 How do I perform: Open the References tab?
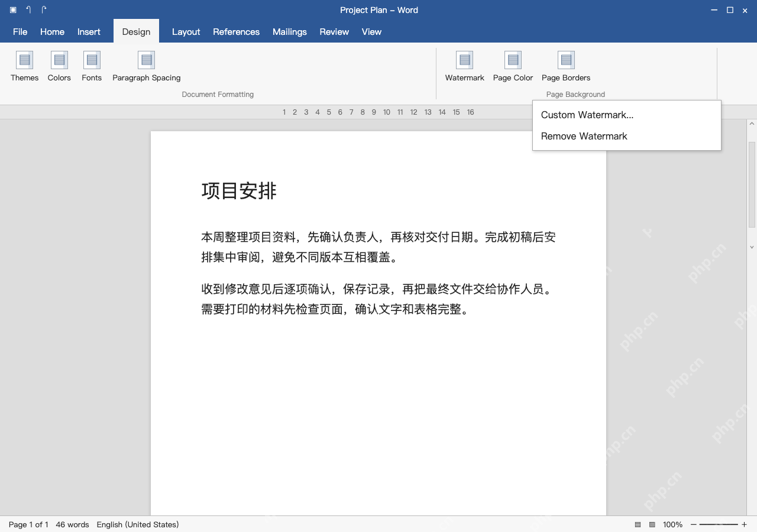point(236,32)
